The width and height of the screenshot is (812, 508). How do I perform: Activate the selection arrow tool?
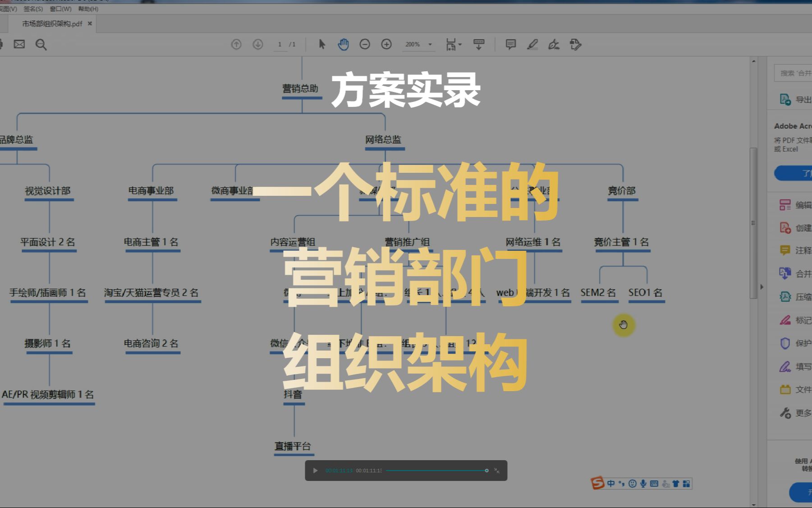321,44
